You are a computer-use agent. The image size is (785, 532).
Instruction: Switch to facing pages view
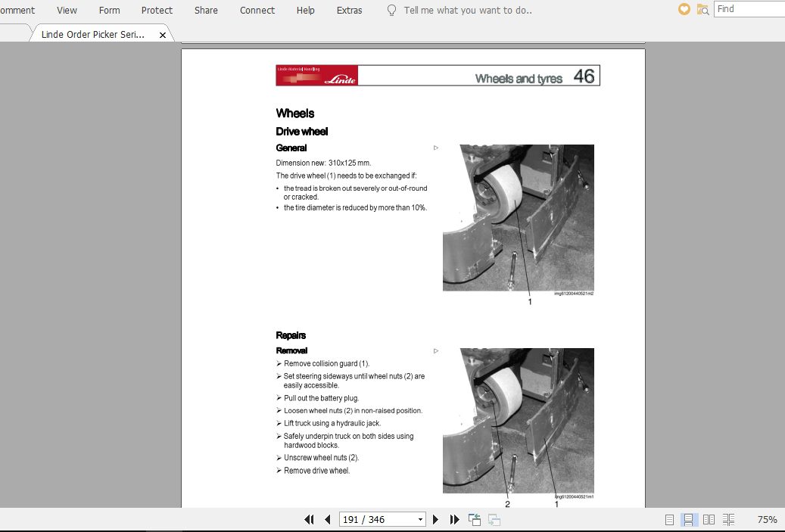[709, 519]
